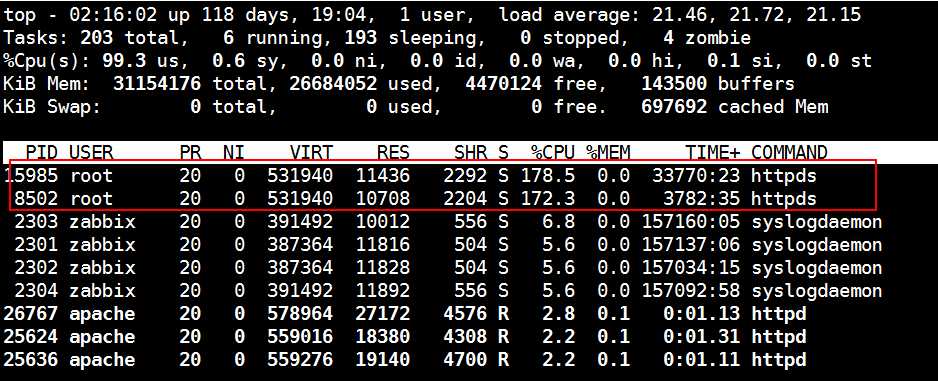
Task: Select PID 15985 in the process list
Action: point(30,176)
